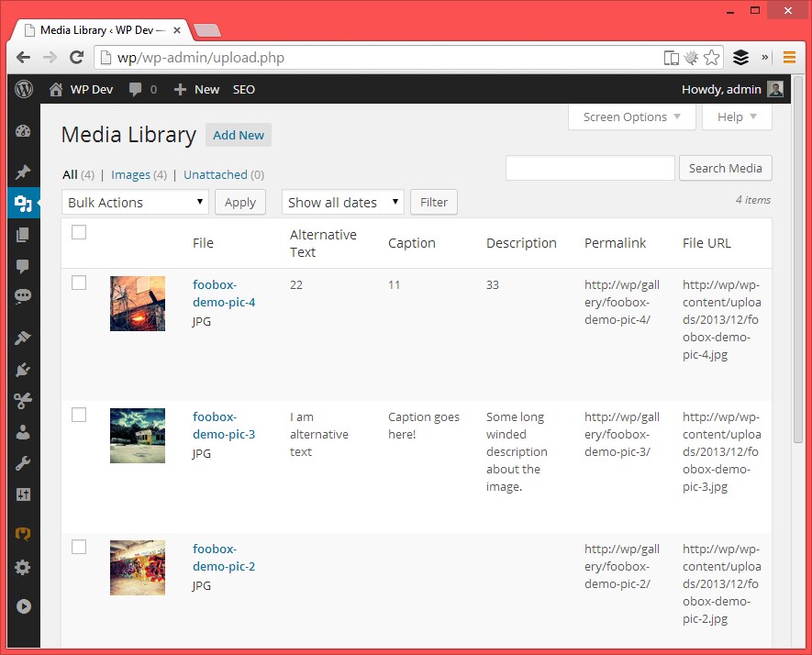812x655 pixels.
Task: Open the orange plugin icon in sidebar
Action: click(x=23, y=533)
